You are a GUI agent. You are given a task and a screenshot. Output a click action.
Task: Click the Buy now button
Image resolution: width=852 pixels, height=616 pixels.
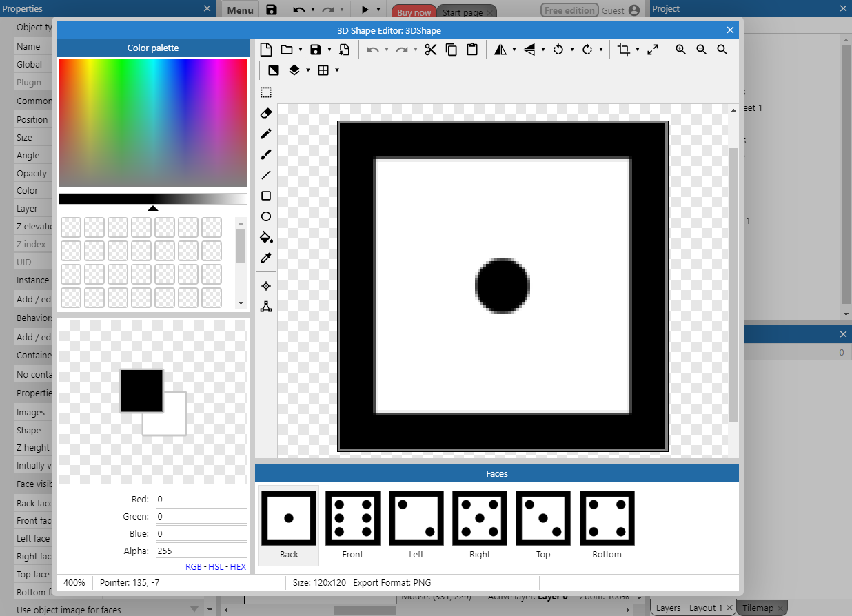coord(414,12)
